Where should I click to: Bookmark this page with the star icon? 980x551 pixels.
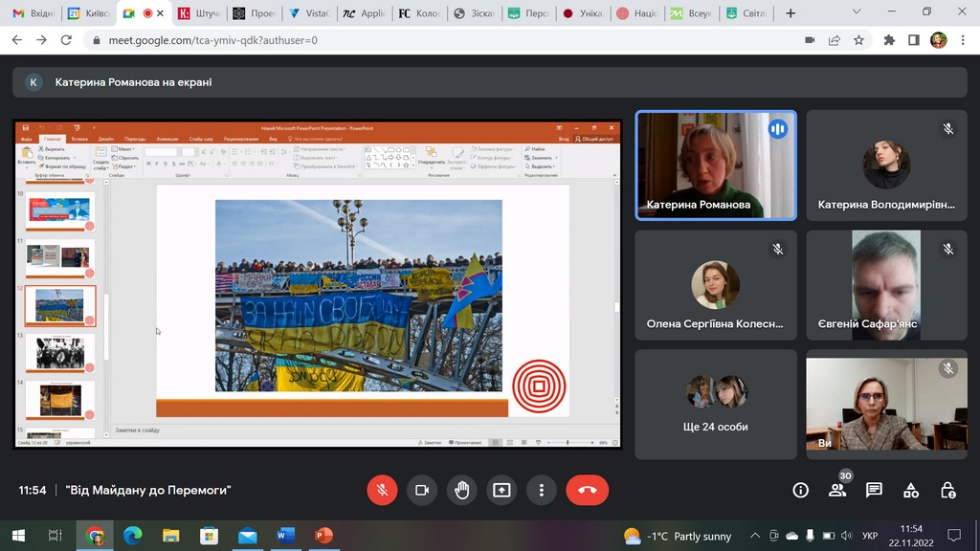tap(858, 40)
